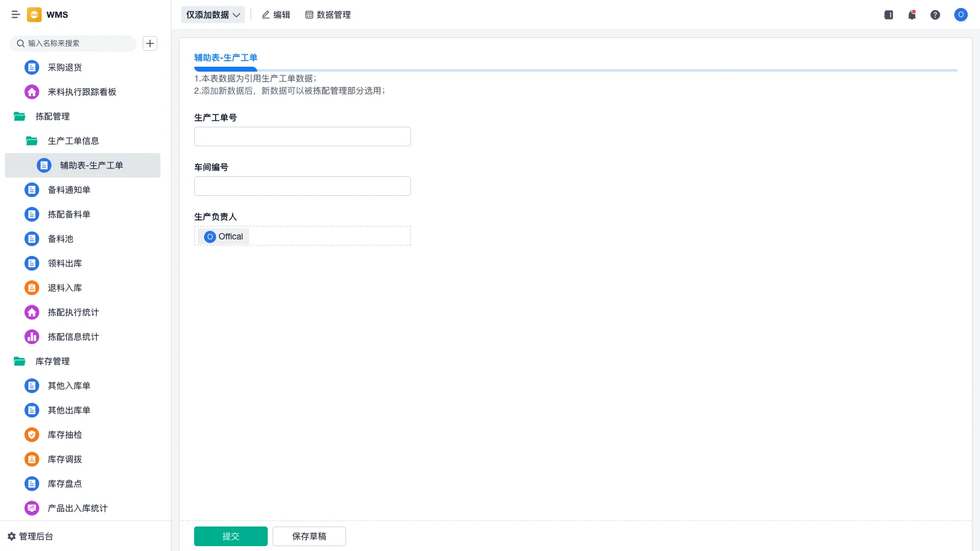Open the help question mark icon
The width and height of the screenshot is (980, 551).
pyautogui.click(x=935, y=15)
